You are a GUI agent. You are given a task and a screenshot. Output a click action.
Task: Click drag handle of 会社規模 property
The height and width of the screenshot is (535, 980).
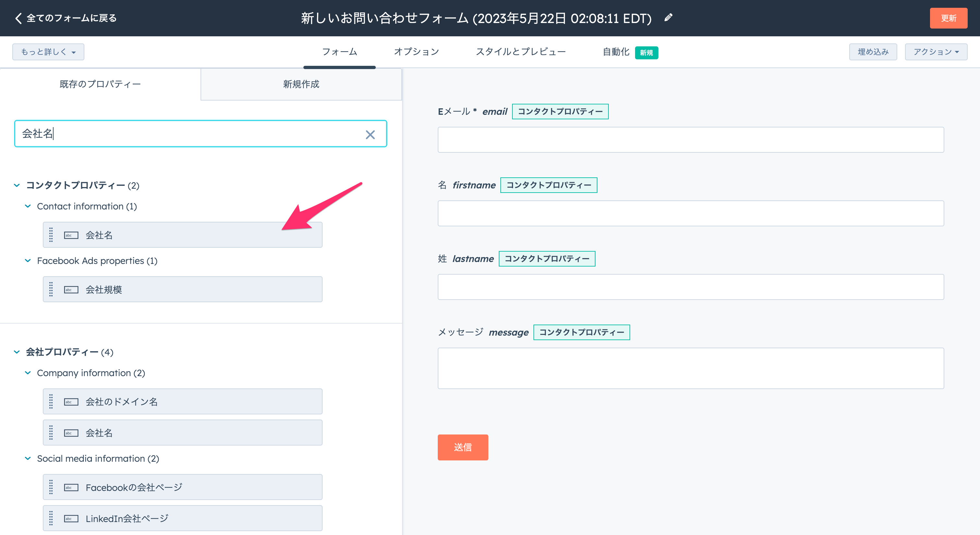point(51,289)
